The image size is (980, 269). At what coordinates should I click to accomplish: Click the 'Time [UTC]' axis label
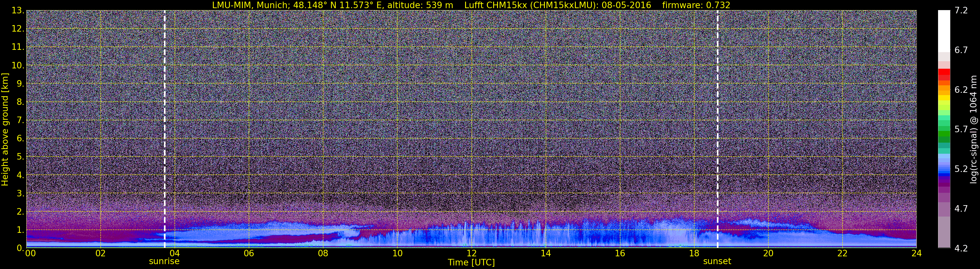(471, 262)
